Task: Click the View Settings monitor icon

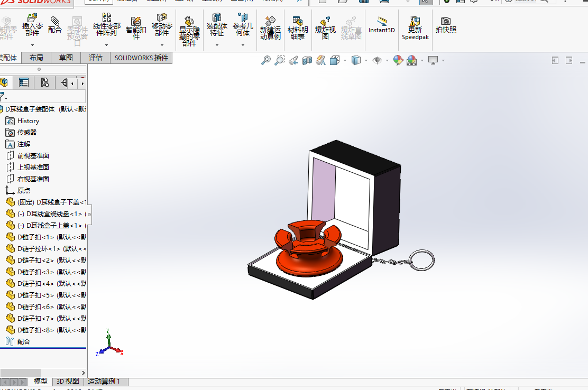Action: [433, 60]
